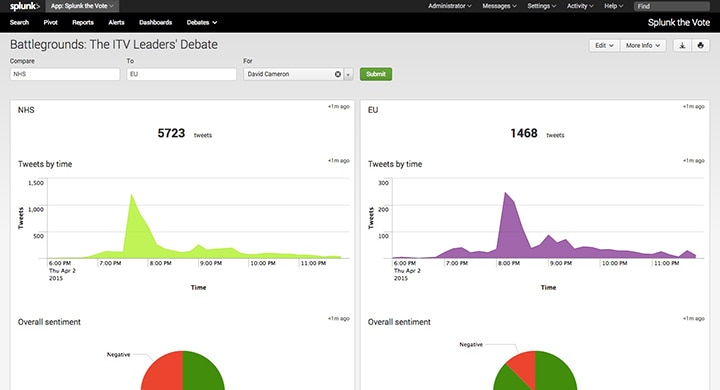Screen dimensions: 720x390
Task: Click the print dashboard icon
Action: (700, 45)
